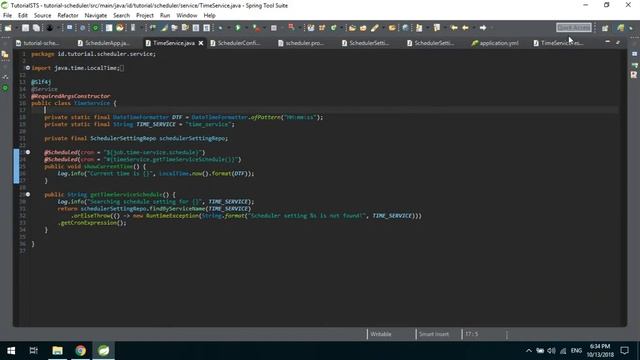Open the File menu
This screenshot has width=640, height=360.
tap(7, 16)
